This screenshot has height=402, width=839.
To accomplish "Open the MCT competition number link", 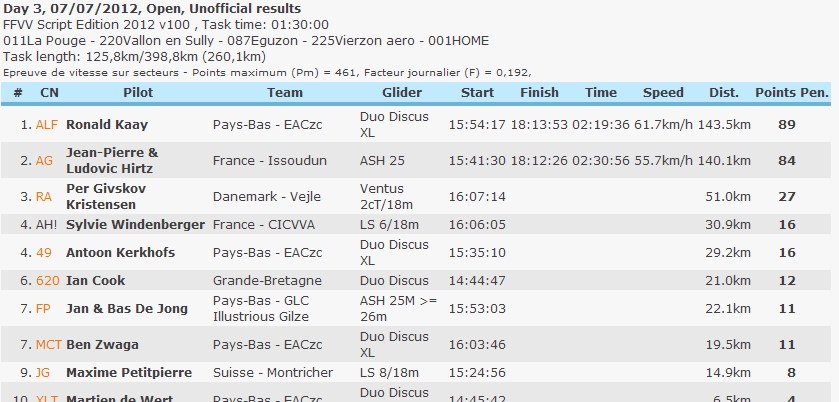I will click(x=48, y=345).
